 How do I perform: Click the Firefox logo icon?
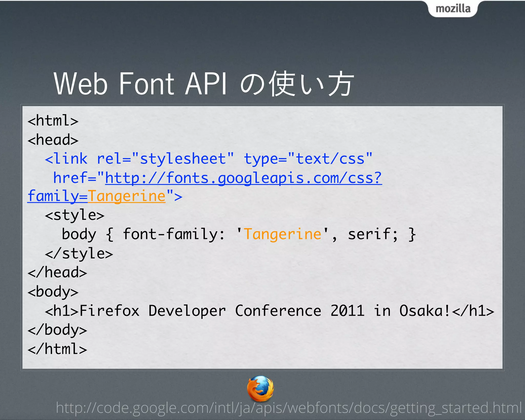(260, 389)
